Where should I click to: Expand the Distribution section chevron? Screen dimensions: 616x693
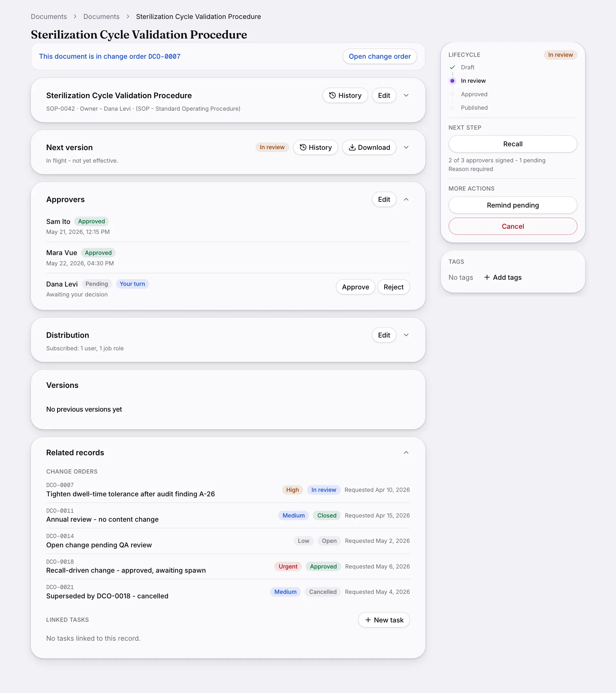pos(406,335)
